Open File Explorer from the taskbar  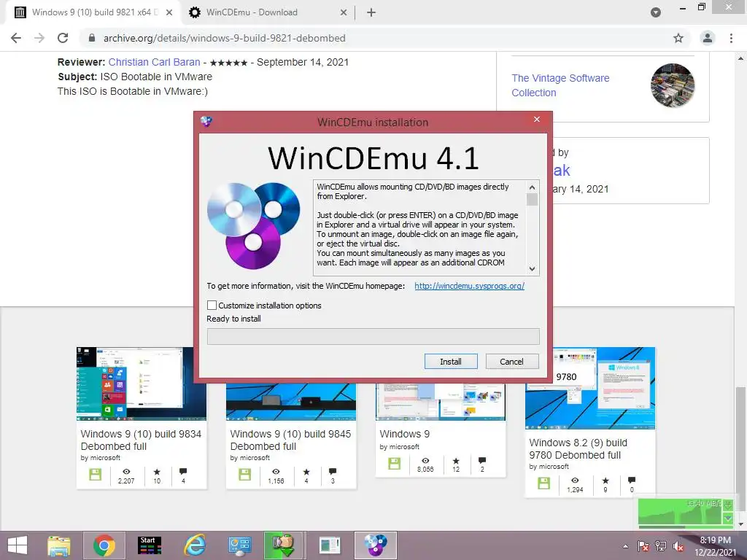pyautogui.click(x=59, y=545)
